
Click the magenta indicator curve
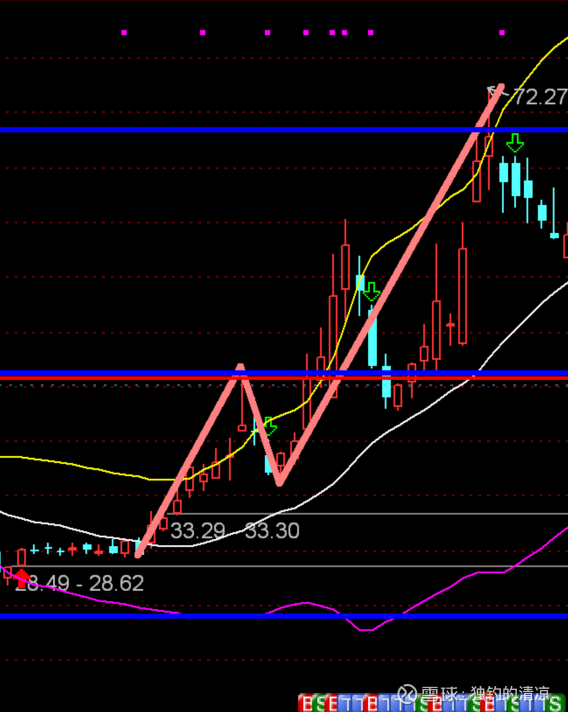[454, 585]
